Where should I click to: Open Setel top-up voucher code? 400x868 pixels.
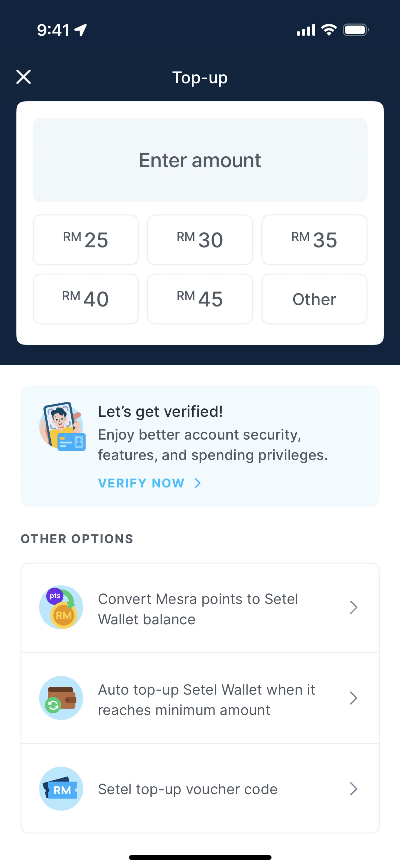tap(187, 789)
